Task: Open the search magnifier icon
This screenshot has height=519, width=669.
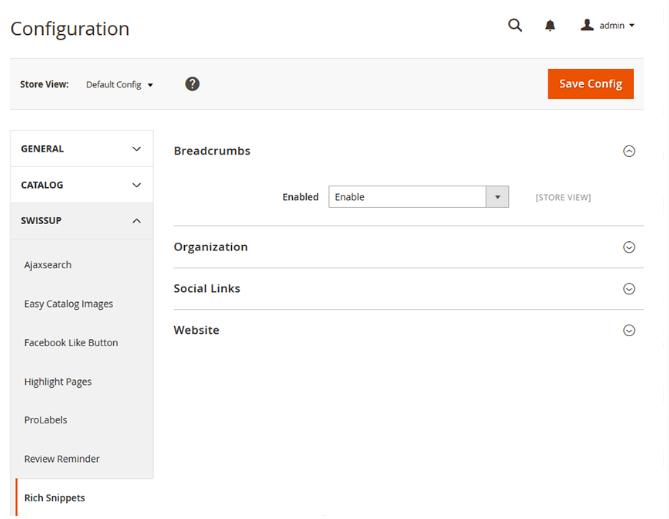Action: pyautogui.click(x=515, y=26)
